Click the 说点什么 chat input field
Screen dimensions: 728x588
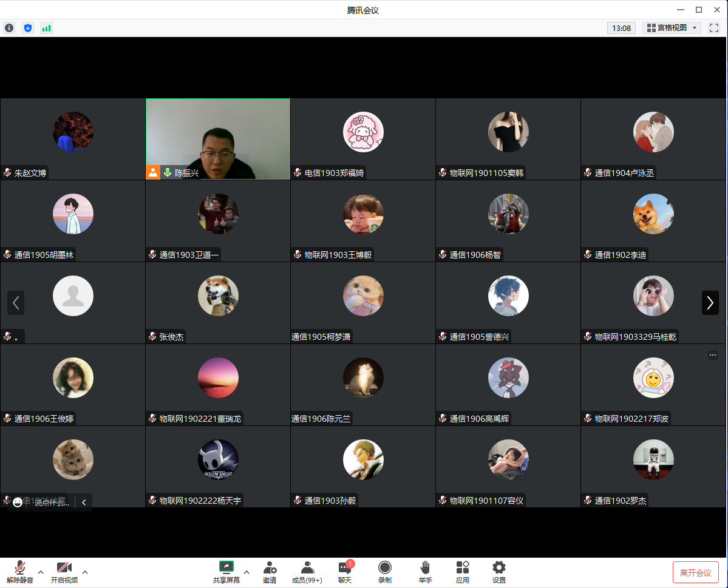(51, 502)
